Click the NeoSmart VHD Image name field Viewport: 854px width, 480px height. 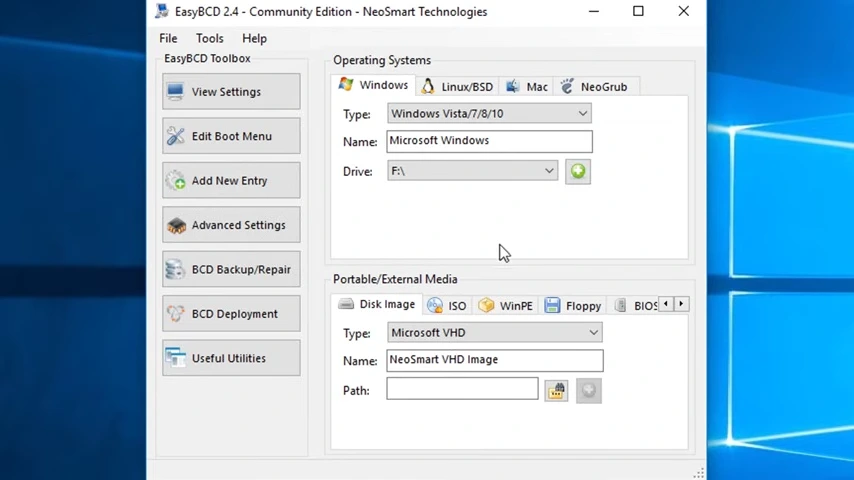click(495, 360)
